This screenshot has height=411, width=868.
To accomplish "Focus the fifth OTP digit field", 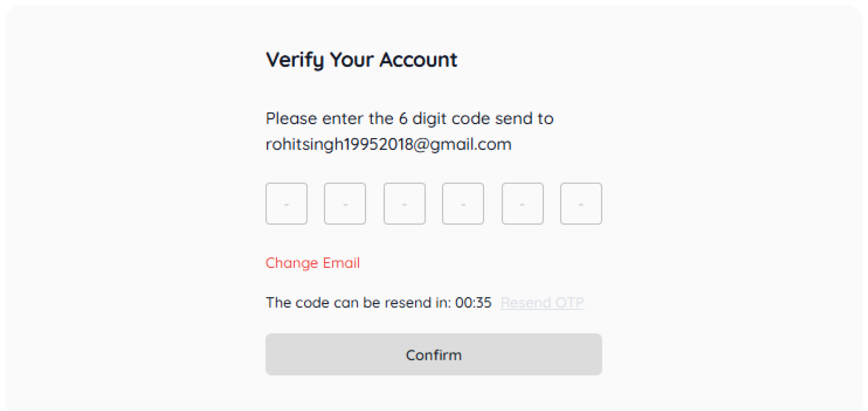I will tap(522, 204).
